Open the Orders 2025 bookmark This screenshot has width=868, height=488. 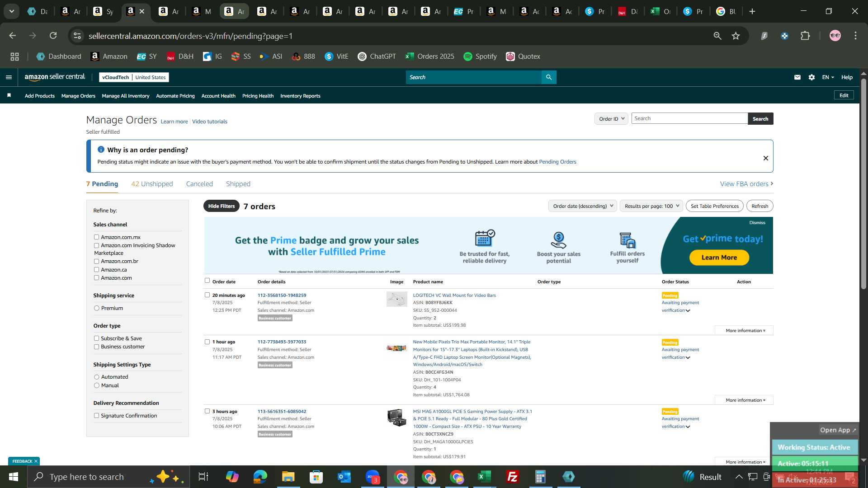point(430,56)
